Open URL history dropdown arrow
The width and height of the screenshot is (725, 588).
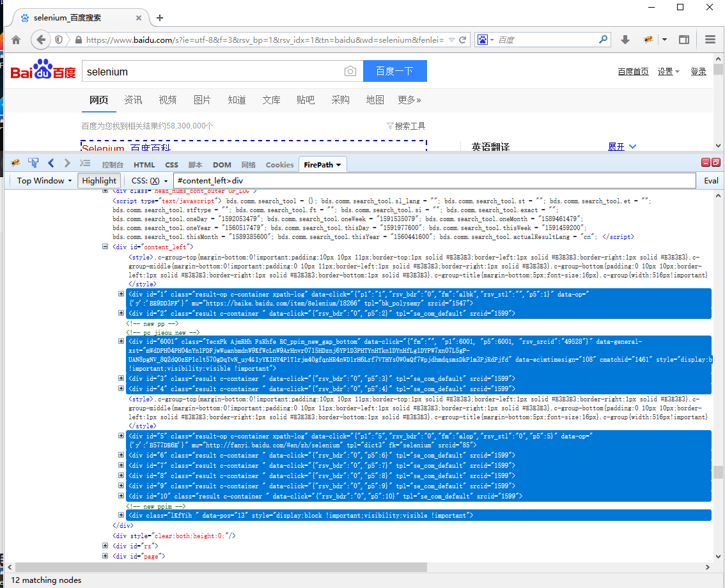point(451,40)
